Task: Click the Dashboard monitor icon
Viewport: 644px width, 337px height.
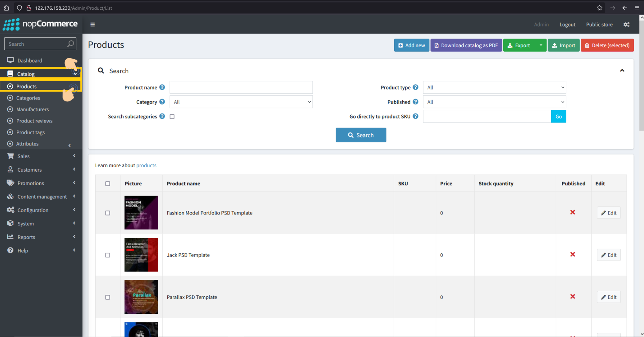Action: point(10,60)
